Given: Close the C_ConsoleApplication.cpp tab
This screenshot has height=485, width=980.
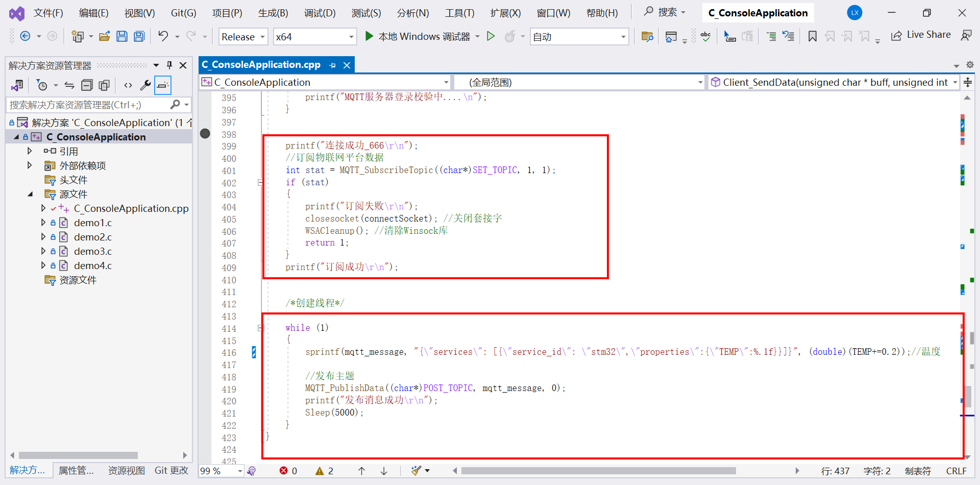Looking at the screenshot, I should click(347, 65).
